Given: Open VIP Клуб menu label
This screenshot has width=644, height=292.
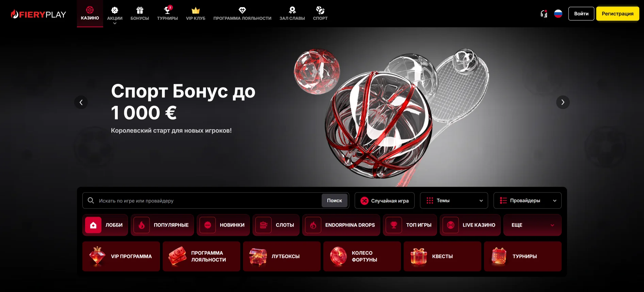Looking at the screenshot, I should tap(196, 18).
